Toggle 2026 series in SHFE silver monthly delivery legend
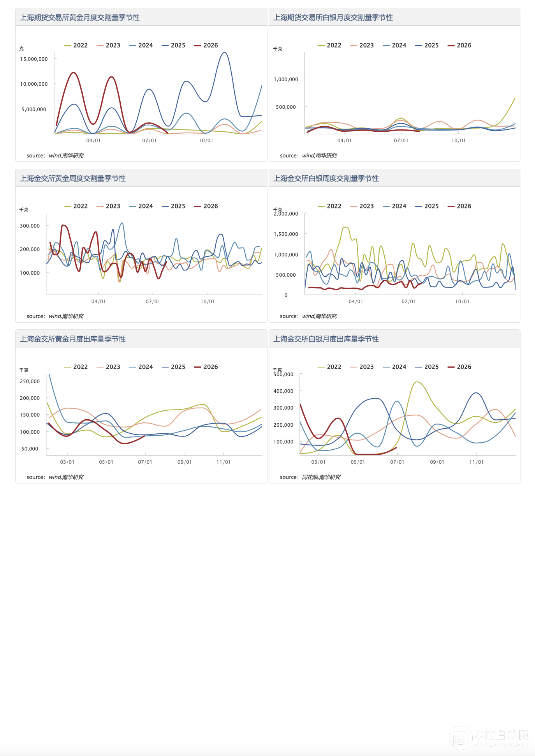 460,45
